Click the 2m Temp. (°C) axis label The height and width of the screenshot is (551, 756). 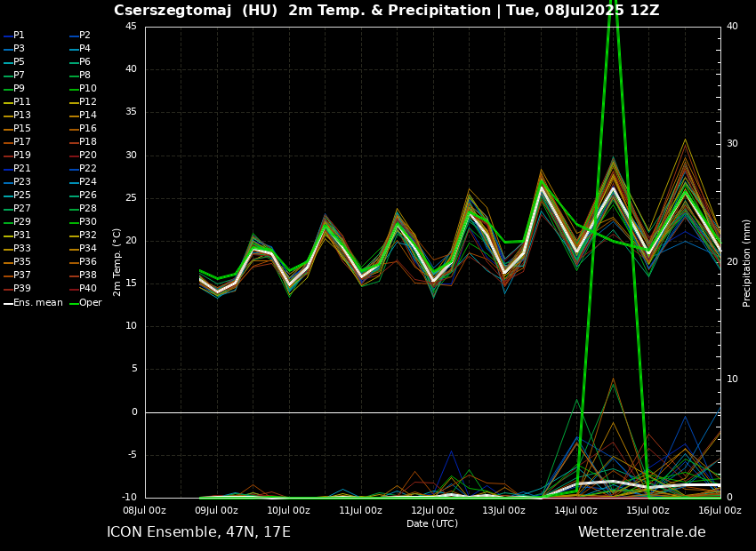click(x=117, y=261)
